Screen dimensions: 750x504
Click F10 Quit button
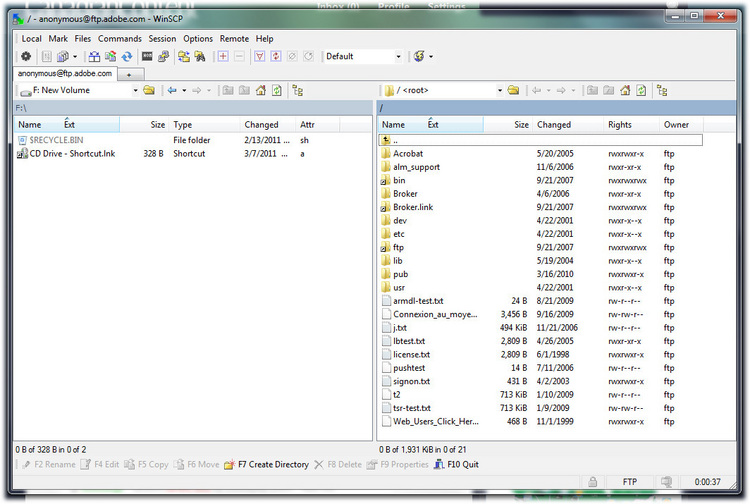point(456,464)
